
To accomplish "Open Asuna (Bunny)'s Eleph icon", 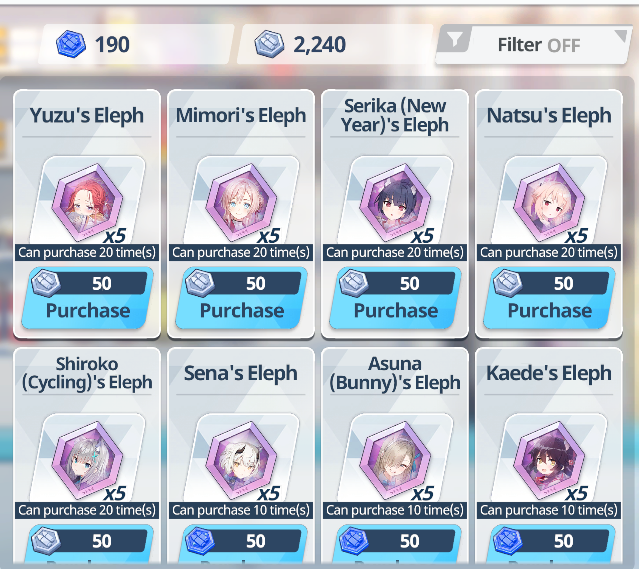I will 395,460.
